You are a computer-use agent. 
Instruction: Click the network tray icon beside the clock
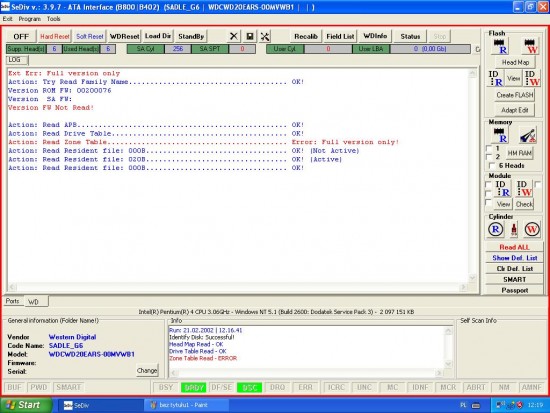click(501, 405)
